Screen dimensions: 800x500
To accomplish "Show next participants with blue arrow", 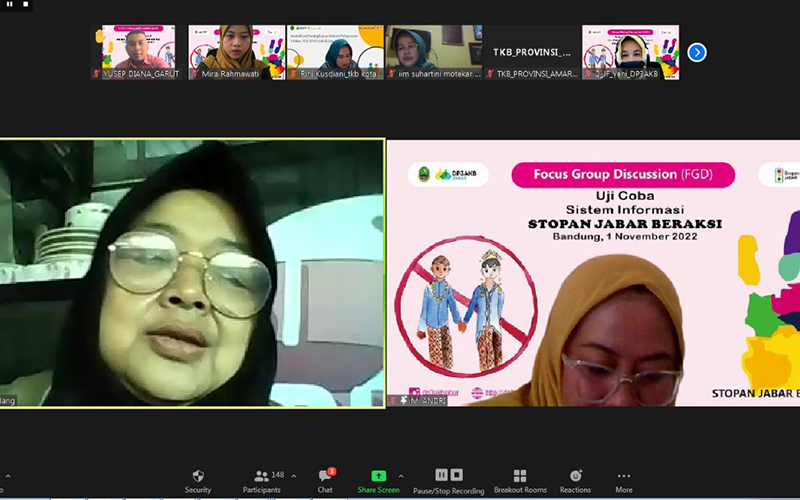I will 697,52.
